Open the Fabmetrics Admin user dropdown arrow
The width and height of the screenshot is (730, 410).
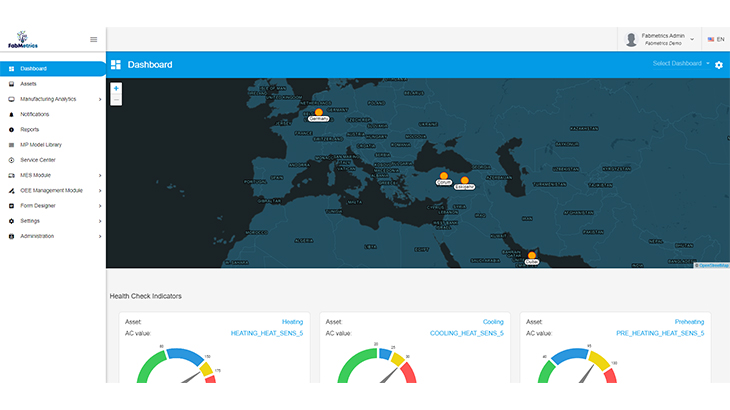(x=692, y=40)
